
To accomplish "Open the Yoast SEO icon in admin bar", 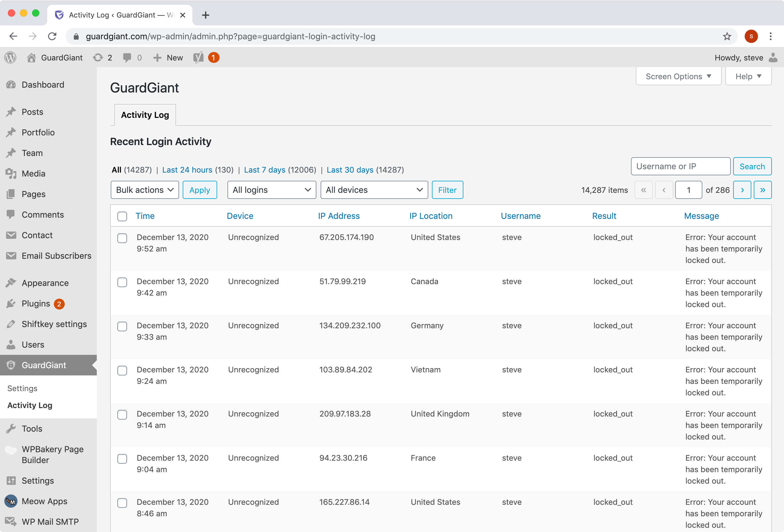I will point(198,58).
